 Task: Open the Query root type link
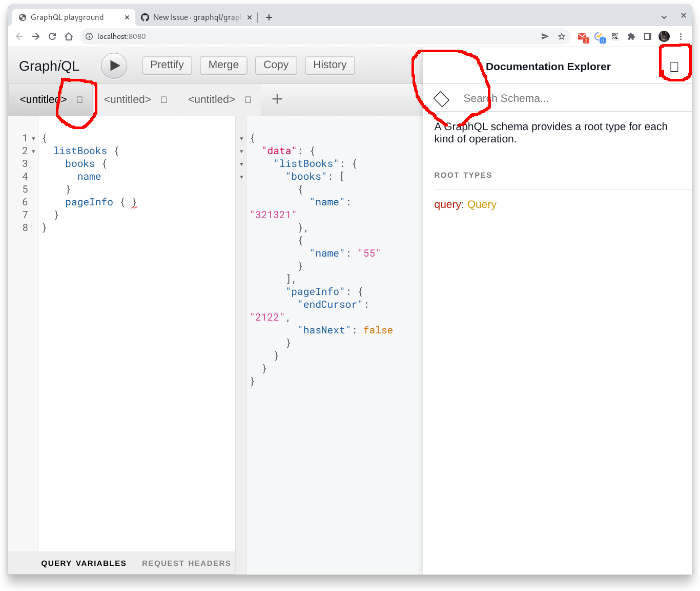482,204
